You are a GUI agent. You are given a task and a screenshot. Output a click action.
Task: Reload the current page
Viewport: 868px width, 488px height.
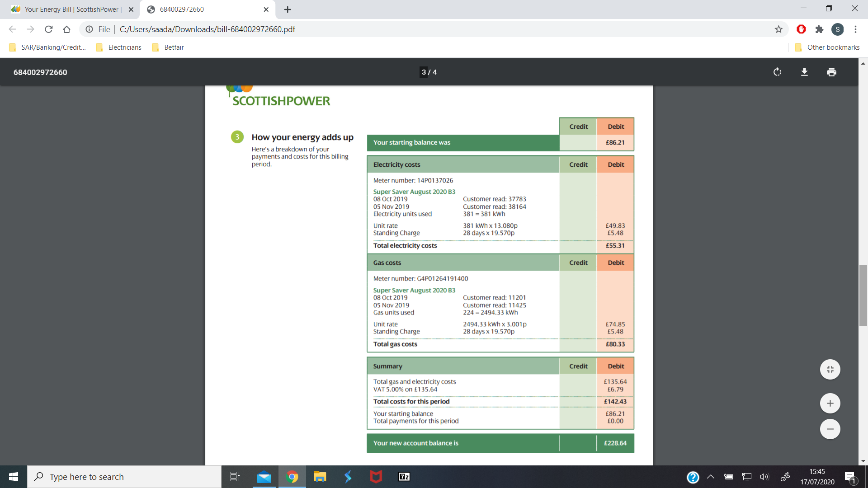pos(49,29)
